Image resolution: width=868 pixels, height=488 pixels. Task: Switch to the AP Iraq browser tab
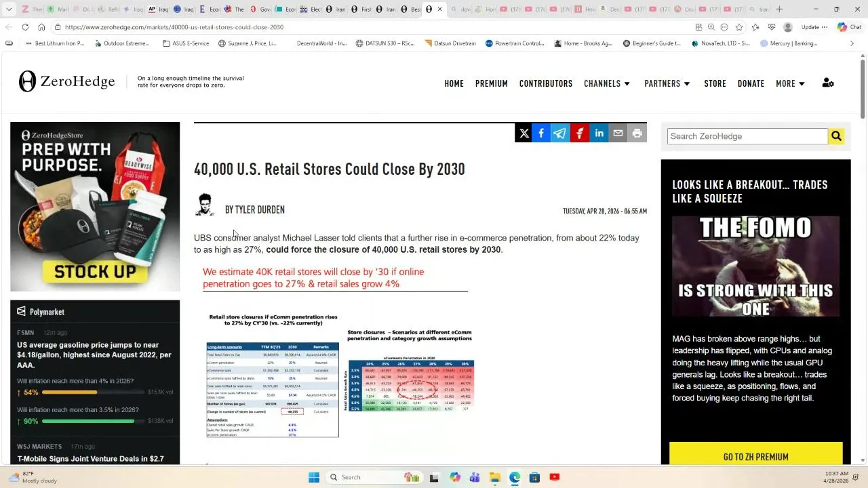coord(160,9)
